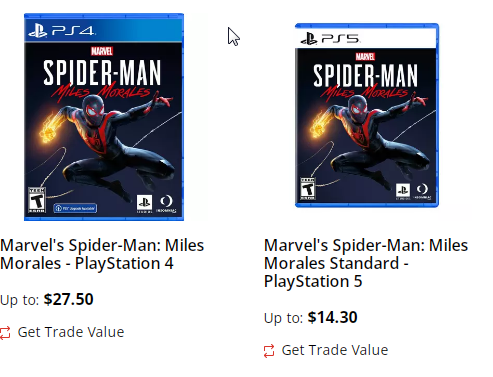This screenshot has width=493, height=377.
Task: Click the trade arrows icon under the PlayStation 5 listing
Action: coord(269,351)
